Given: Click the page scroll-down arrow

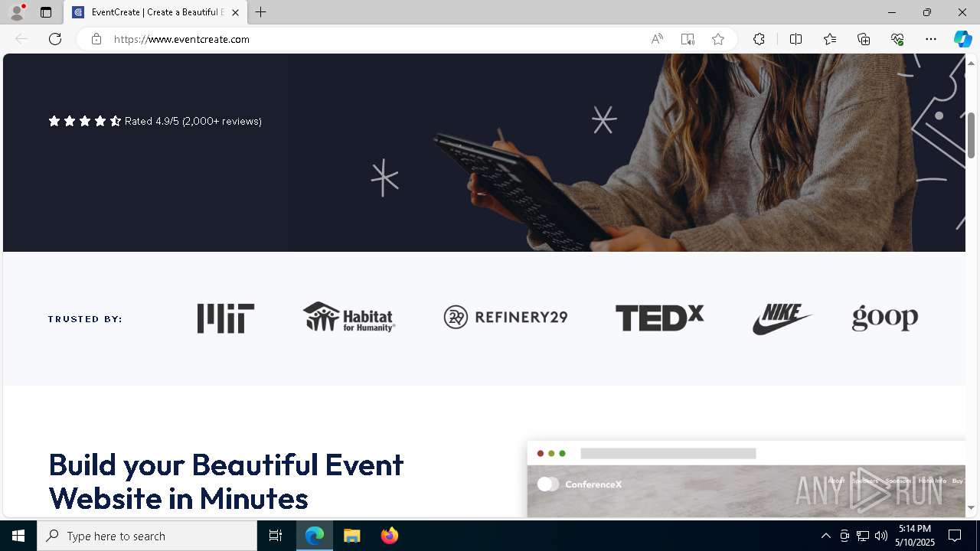Looking at the screenshot, I should point(972,507).
